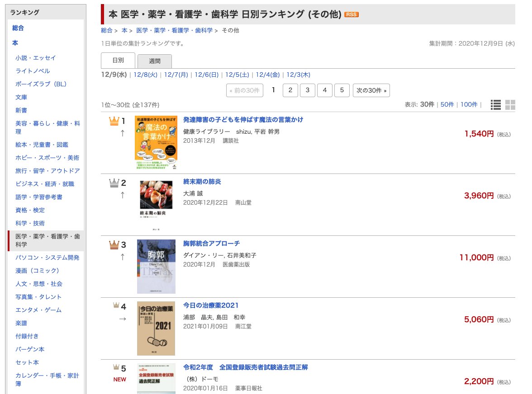Screen dimensions: 532x394
Task: View the 12/3(木) ranking
Action: click(x=298, y=75)
